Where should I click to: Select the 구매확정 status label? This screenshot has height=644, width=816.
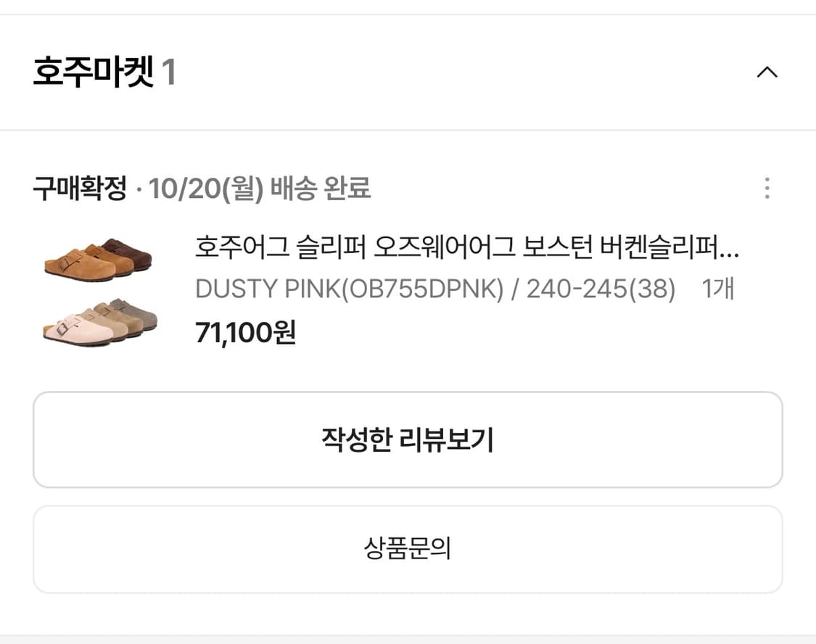[x=81, y=188]
